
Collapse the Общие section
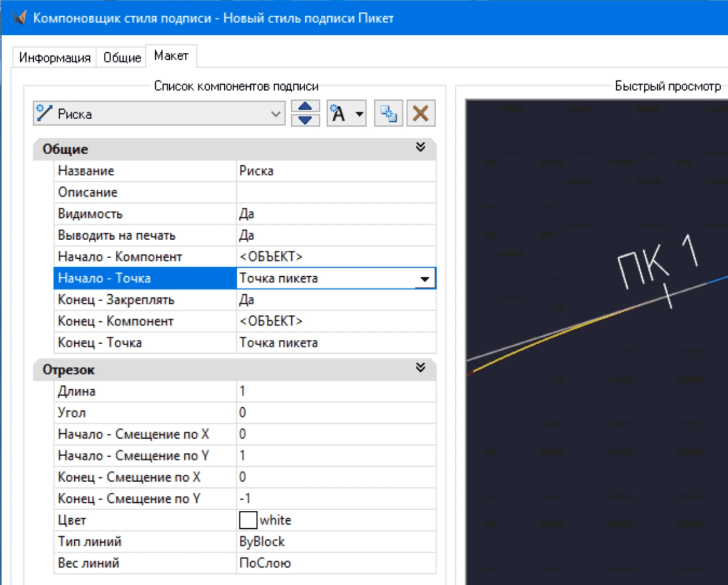(420, 147)
